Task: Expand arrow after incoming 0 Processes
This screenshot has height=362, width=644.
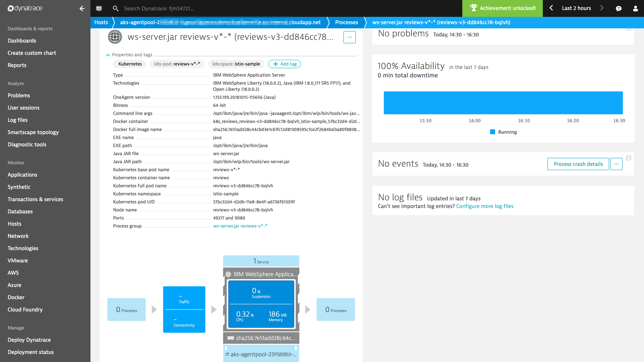Action: [x=154, y=310]
